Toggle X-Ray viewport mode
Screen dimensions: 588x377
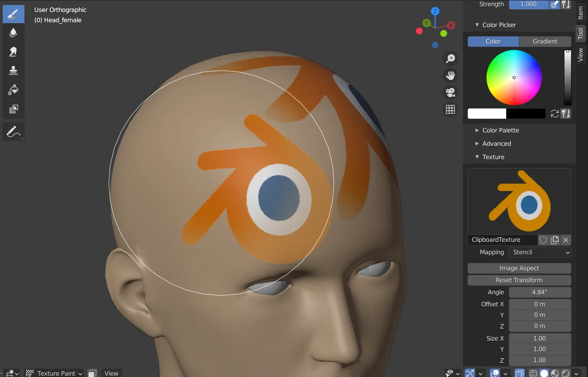coord(519,373)
